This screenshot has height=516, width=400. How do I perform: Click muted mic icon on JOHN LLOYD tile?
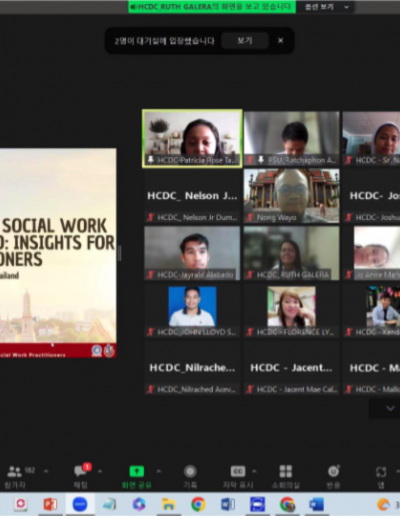[151, 332]
